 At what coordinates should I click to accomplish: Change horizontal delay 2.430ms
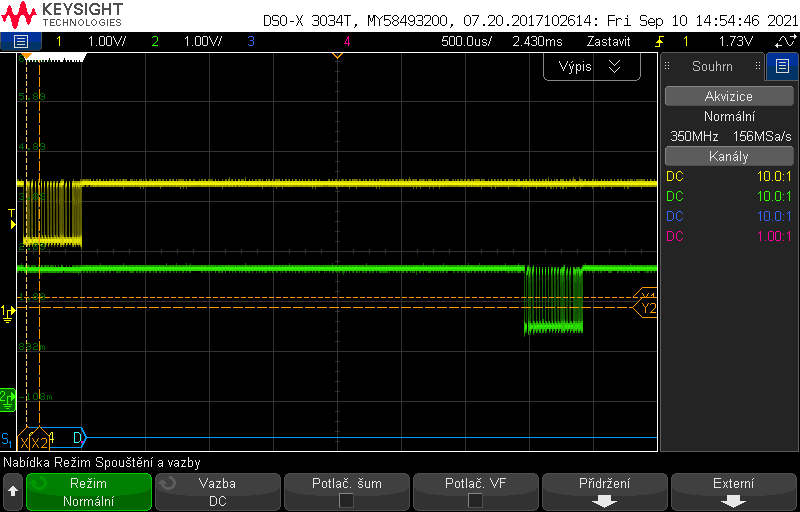(x=537, y=41)
